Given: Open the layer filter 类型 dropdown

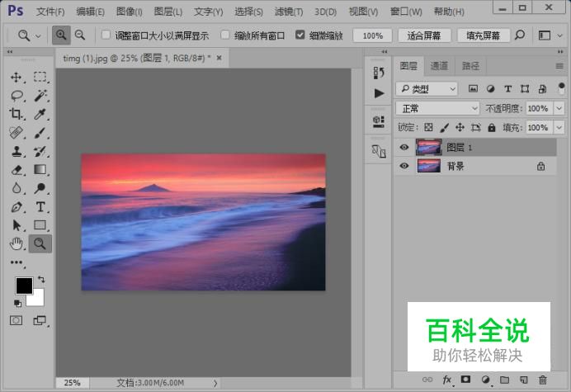Looking at the screenshot, I should (x=427, y=88).
